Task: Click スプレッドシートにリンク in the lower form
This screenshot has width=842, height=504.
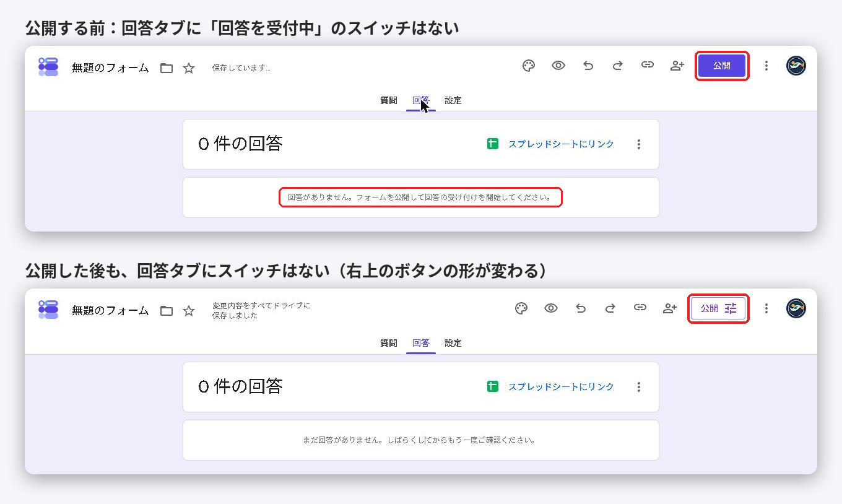Action: [561, 387]
